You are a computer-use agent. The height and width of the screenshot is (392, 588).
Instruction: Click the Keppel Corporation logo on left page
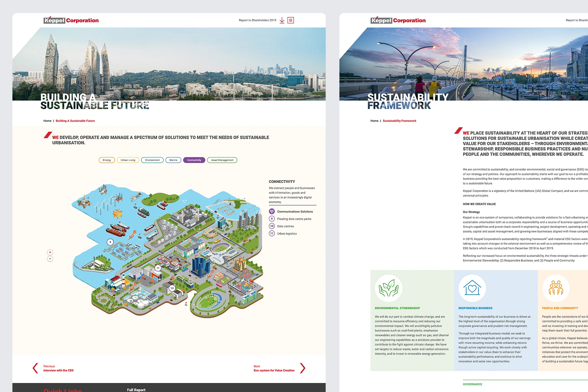pos(71,20)
